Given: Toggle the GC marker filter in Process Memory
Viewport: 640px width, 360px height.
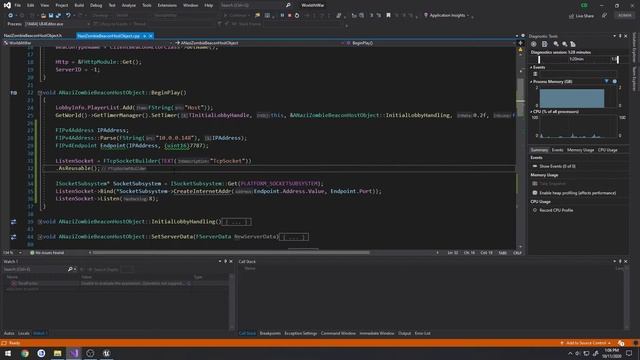Looking at the screenshot, I should click(606, 81).
